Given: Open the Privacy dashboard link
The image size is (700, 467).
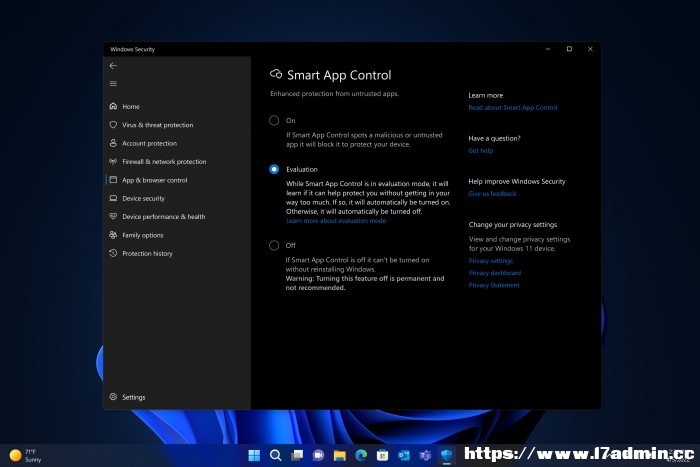Looking at the screenshot, I should [495, 273].
